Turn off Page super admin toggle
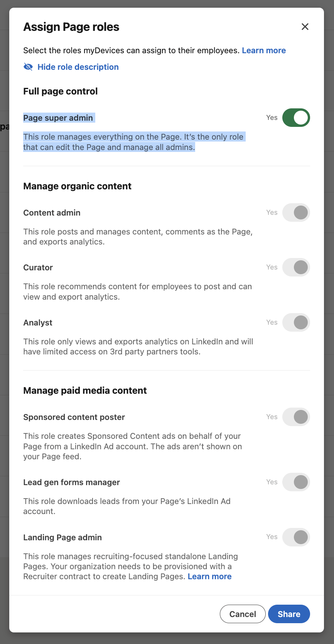Image resolution: width=334 pixels, height=644 pixels. [x=296, y=118]
